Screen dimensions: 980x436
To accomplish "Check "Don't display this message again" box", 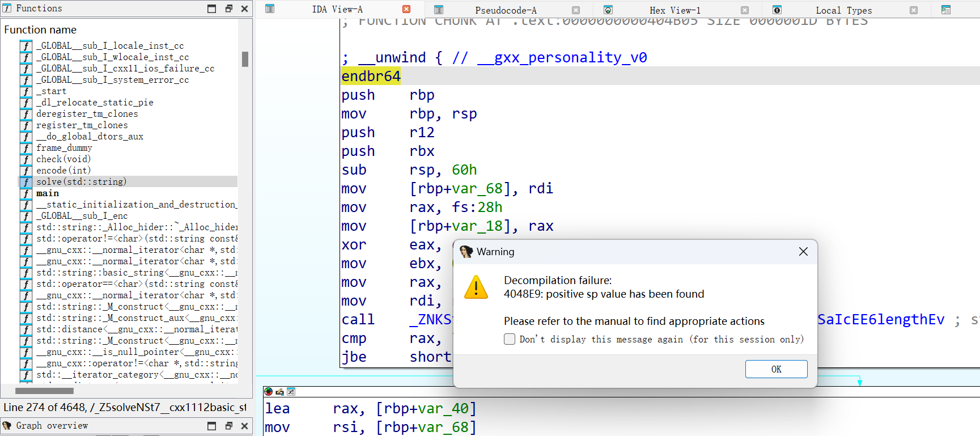I will click(x=510, y=339).
